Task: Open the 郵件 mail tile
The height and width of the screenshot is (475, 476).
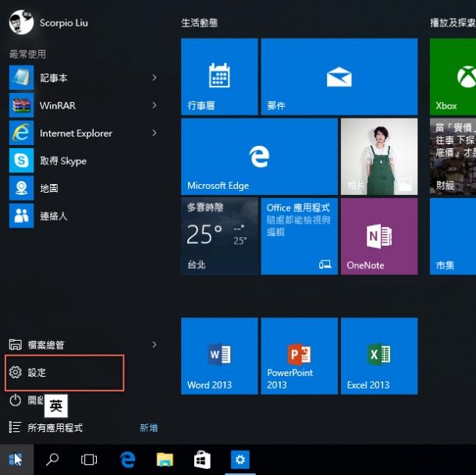Action: 339,76
